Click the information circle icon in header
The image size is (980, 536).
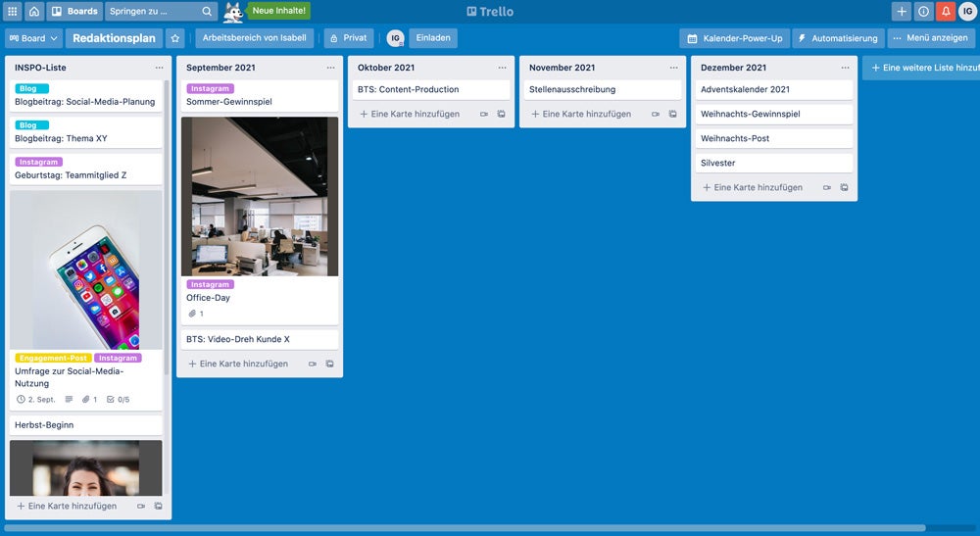(x=923, y=12)
